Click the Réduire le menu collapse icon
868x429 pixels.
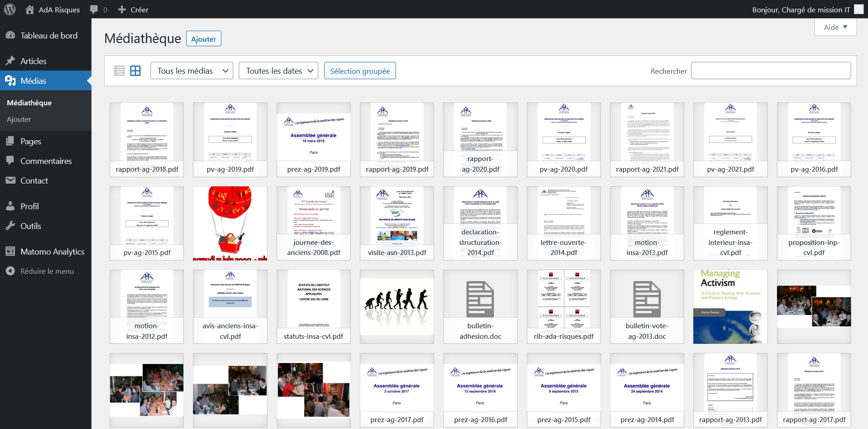[10, 271]
